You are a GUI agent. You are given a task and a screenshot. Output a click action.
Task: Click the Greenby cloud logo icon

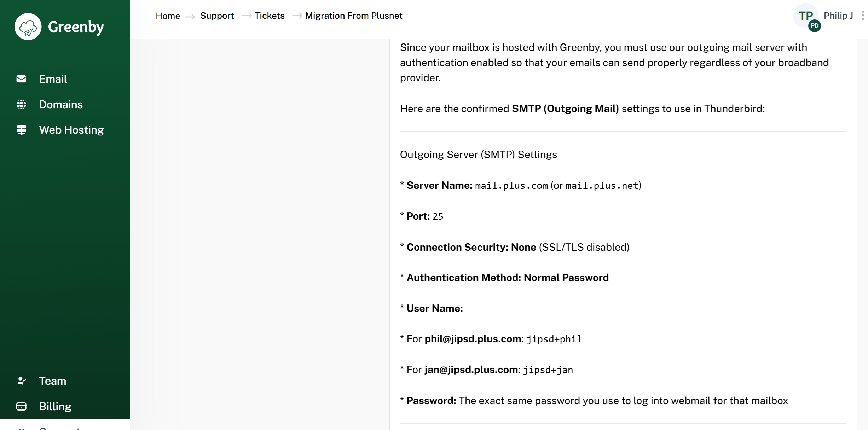coord(28,27)
